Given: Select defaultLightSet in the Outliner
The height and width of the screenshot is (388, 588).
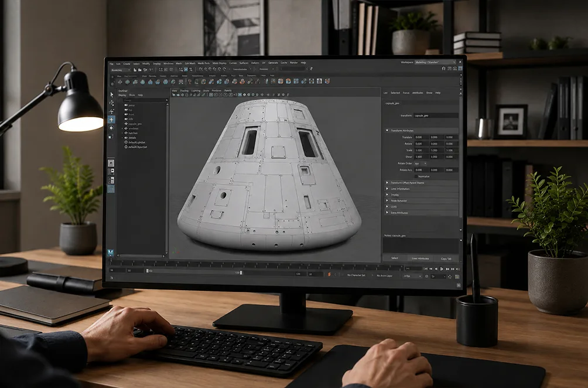Looking at the screenshot, I should (137, 142).
